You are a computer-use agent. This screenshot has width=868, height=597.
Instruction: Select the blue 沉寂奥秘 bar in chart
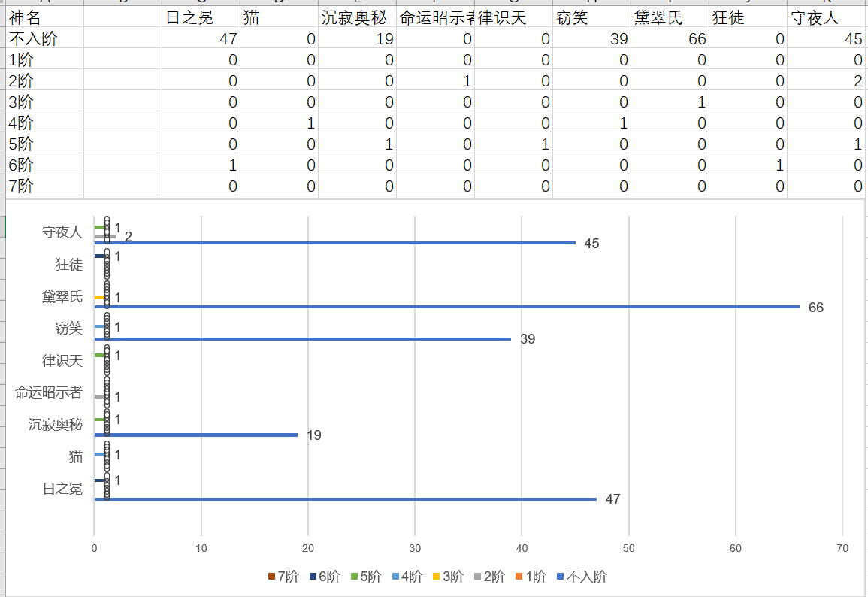pyautogui.click(x=195, y=435)
